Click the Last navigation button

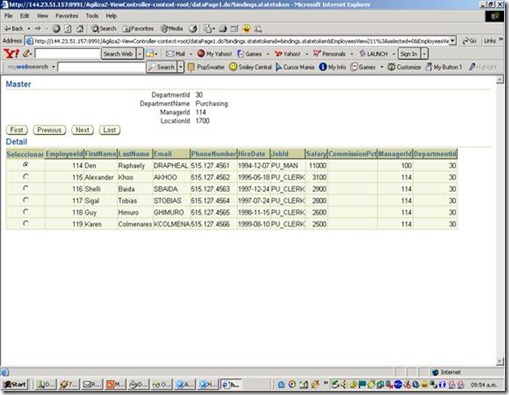(x=110, y=130)
